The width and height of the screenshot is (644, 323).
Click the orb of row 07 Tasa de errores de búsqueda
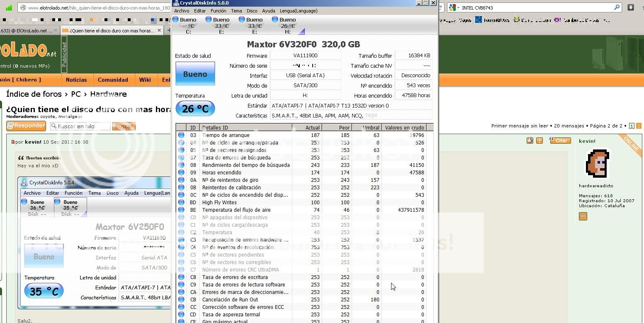click(181, 158)
